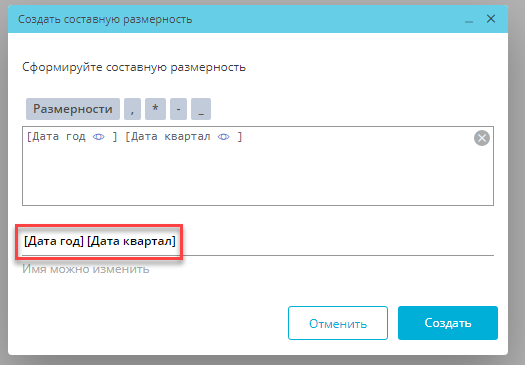
Task: Minimize the dialog window
Action: click(469, 20)
